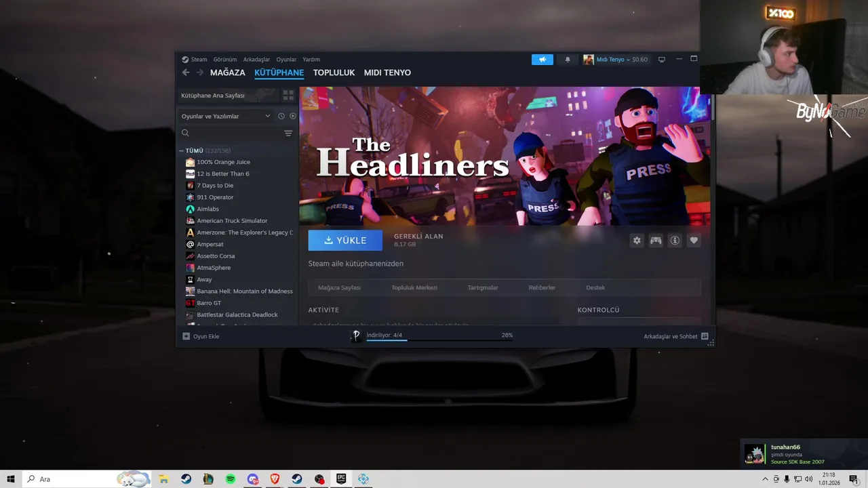Select Battlestar Galactica Deadlock

click(237, 314)
